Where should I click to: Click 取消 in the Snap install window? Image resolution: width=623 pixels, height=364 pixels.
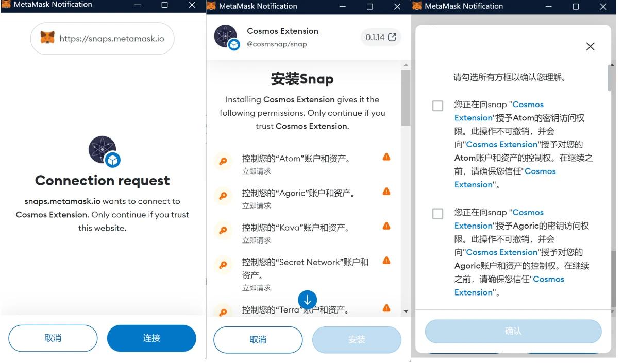258,339
